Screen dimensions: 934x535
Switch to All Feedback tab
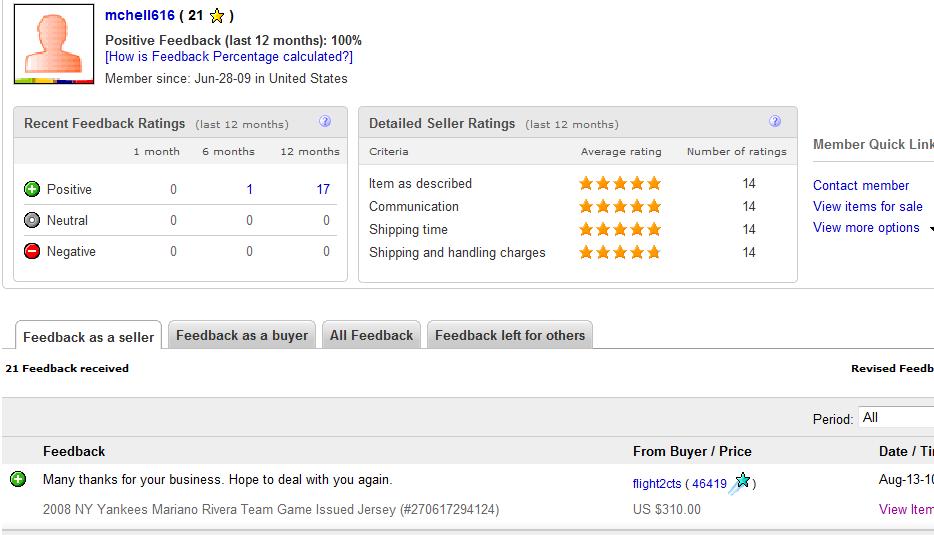point(371,335)
